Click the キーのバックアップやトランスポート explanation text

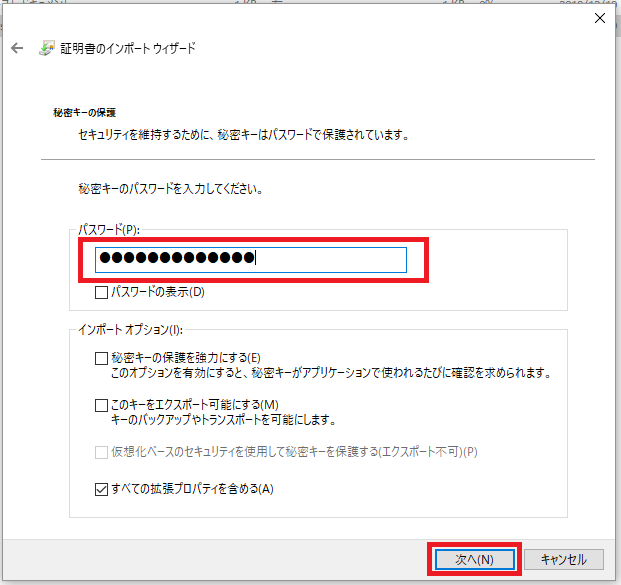pyautogui.click(x=222, y=420)
